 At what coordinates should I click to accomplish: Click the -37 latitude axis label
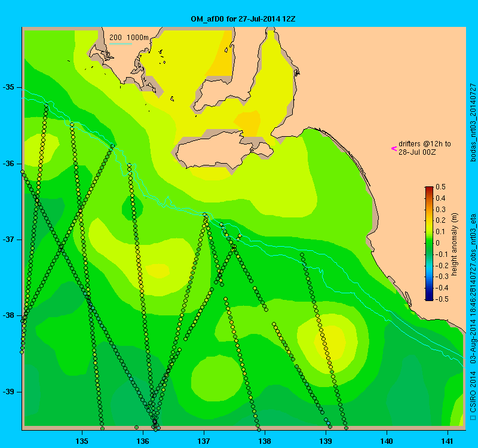pyautogui.click(x=8, y=240)
